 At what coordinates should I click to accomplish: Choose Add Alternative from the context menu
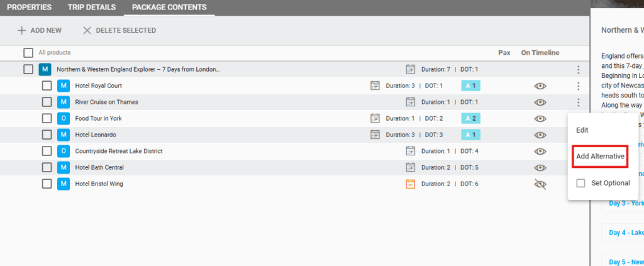click(x=600, y=156)
